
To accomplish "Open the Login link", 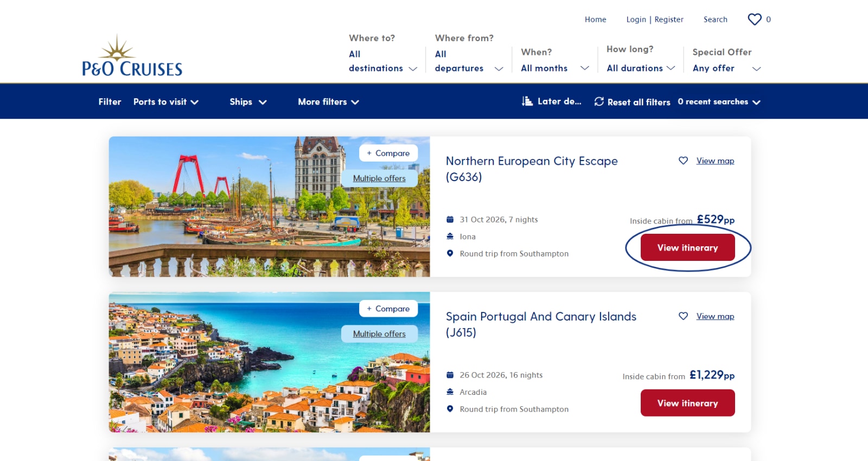I will point(636,20).
